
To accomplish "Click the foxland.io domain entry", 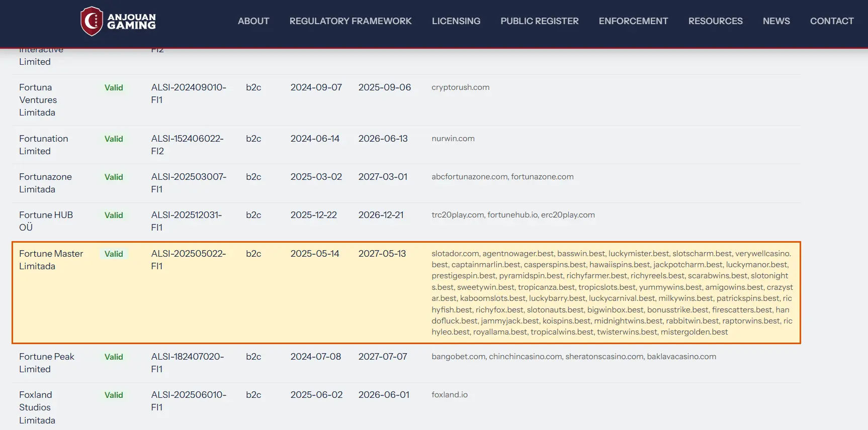I will [450, 395].
